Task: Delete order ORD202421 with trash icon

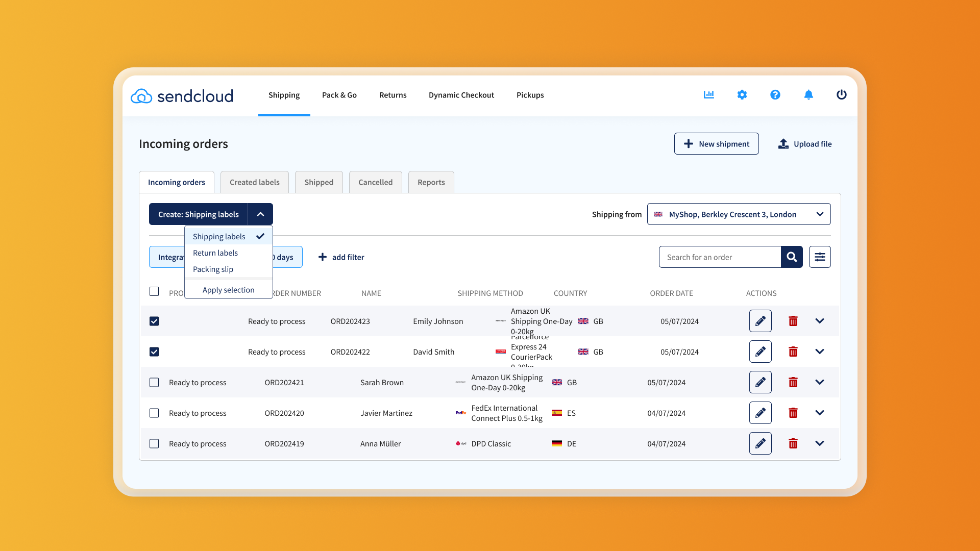Action: point(793,382)
